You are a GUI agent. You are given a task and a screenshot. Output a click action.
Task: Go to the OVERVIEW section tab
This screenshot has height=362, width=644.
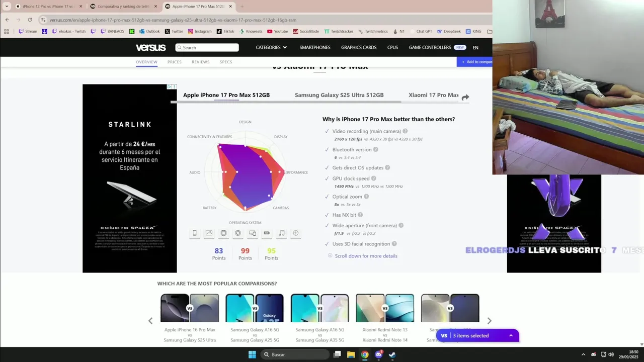(146, 62)
